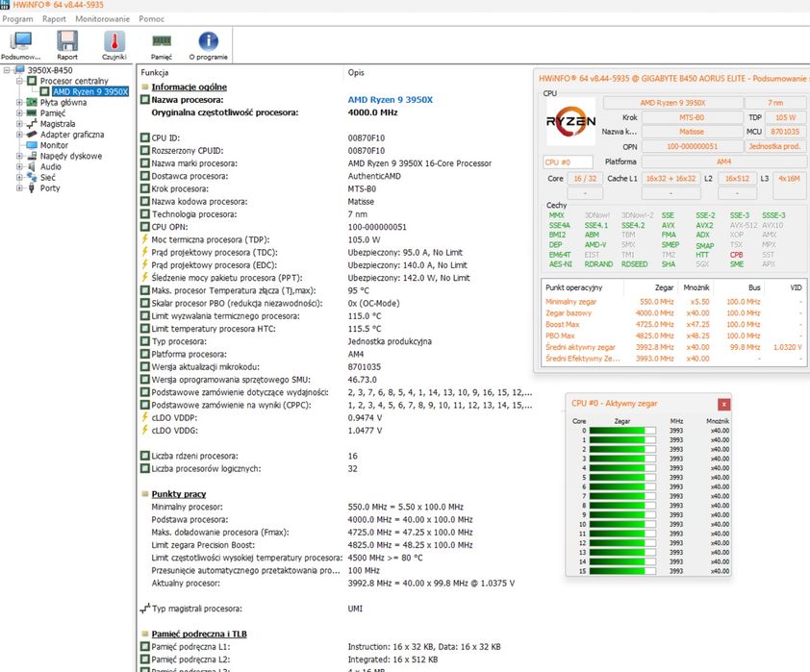The image size is (810, 672).
Task: Click the Zegar bazowy row in summary
Action: [x=674, y=313]
